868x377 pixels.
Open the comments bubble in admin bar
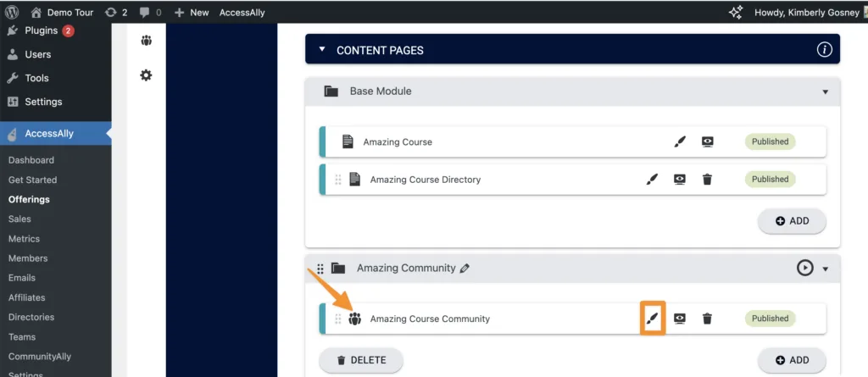click(151, 12)
